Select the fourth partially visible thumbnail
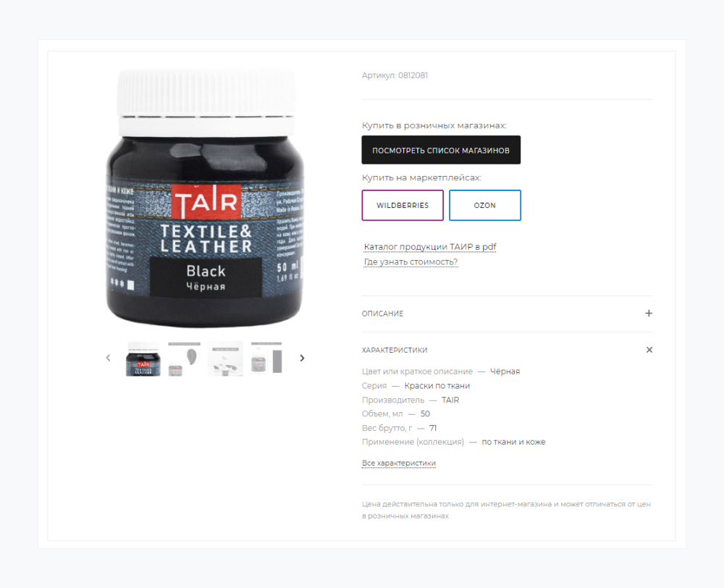The image size is (724, 588). point(266,358)
